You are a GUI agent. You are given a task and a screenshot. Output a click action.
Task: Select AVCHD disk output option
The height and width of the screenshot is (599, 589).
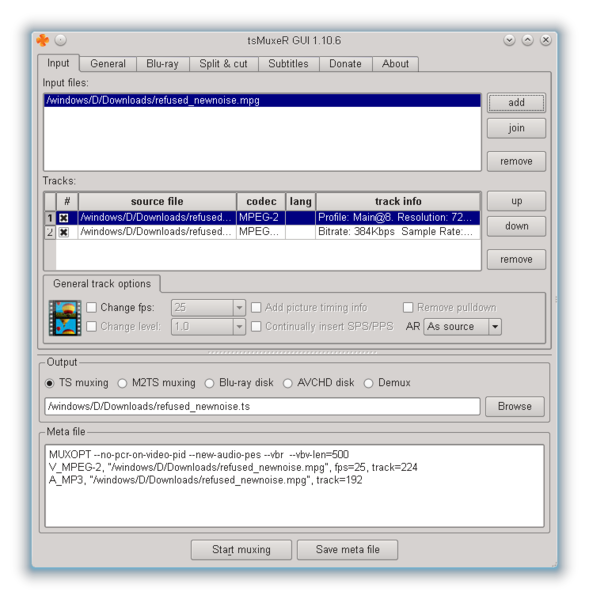click(288, 383)
